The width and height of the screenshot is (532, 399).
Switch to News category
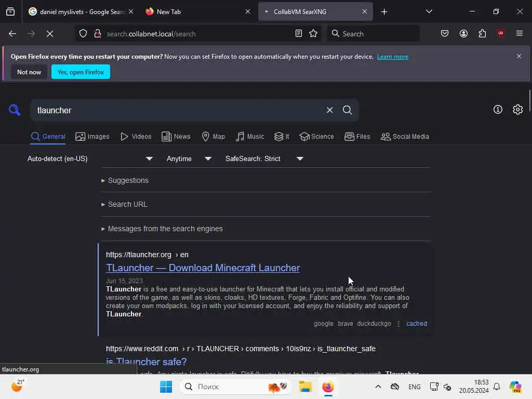coord(176,137)
